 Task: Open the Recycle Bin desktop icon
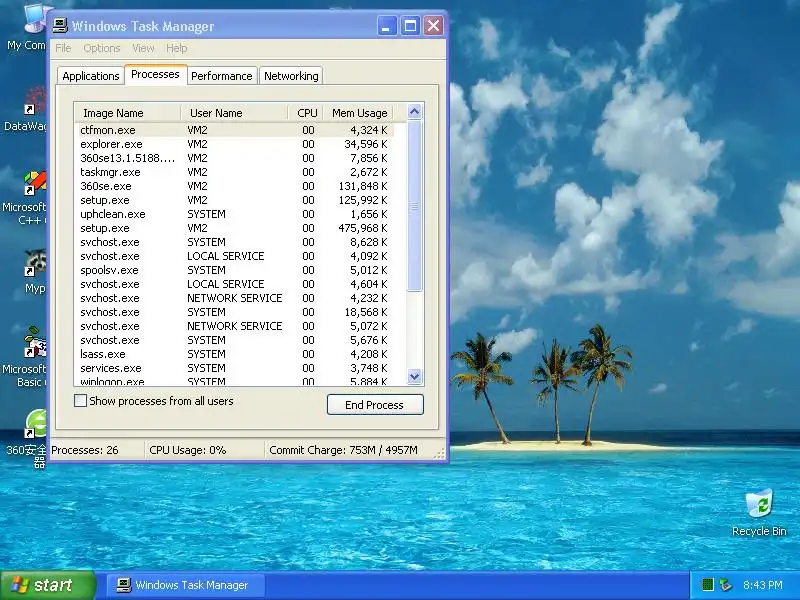[759, 511]
